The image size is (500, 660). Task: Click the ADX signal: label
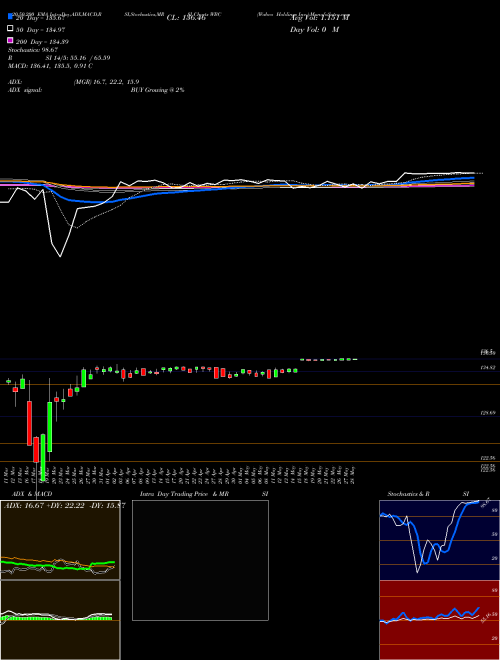point(25,90)
